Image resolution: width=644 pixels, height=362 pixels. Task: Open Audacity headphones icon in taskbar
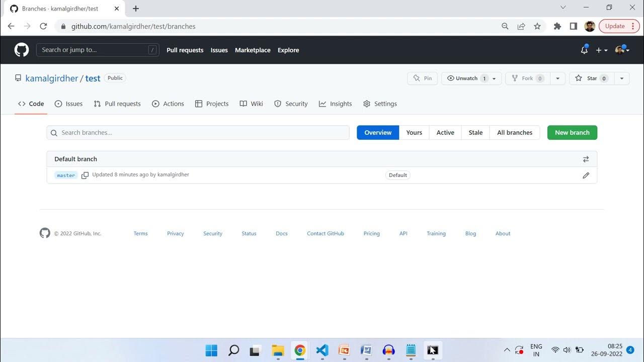coord(388,350)
